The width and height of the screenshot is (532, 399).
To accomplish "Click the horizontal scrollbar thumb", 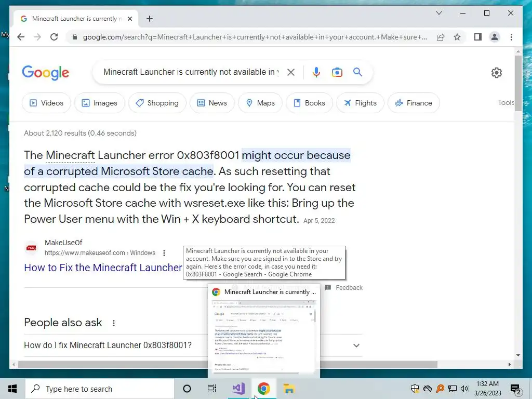I will pyautogui.click(x=228, y=364).
